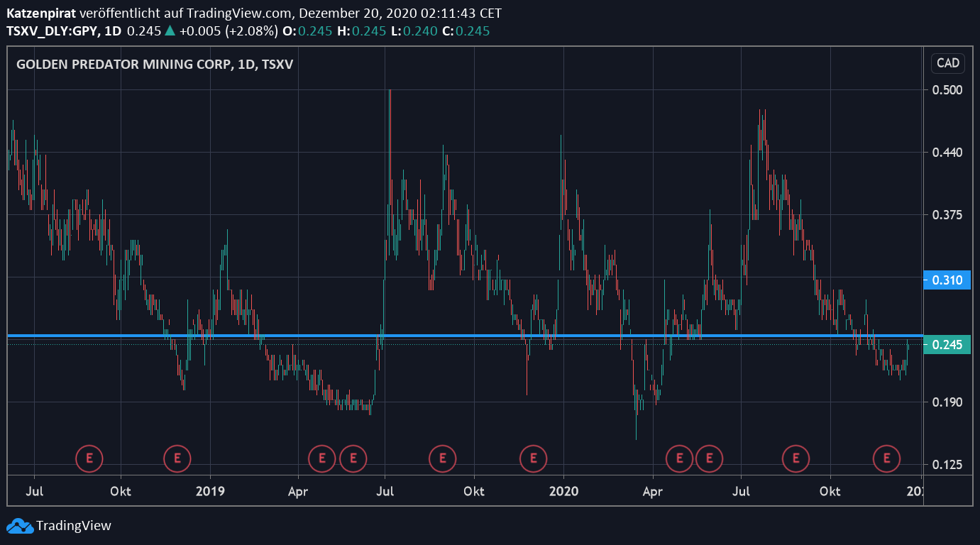Open the Katzenpirat author name
The image size is (980, 545).
(41, 13)
